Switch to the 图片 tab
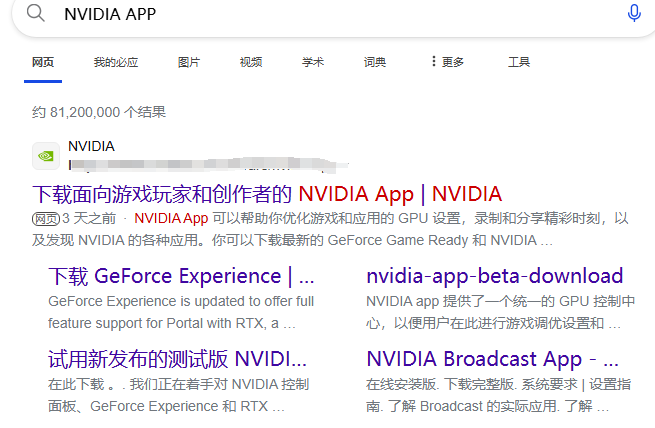The width and height of the screenshot is (655, 428). [x=189, y=62]
